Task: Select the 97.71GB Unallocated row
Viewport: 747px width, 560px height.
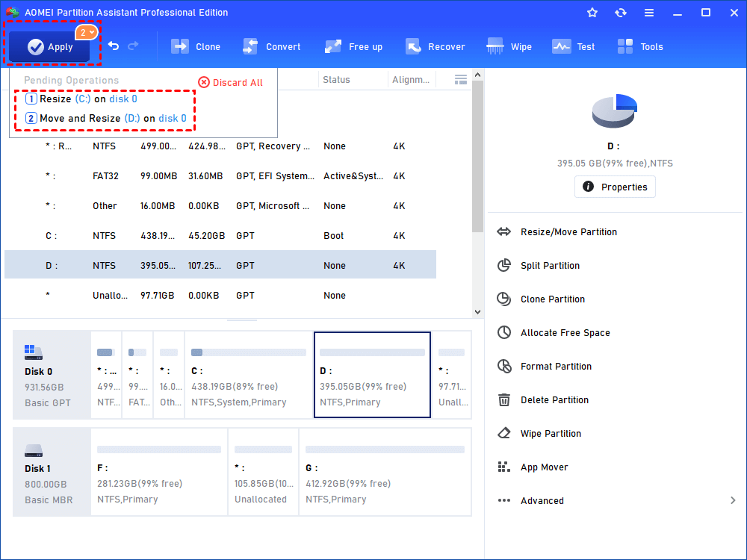Action: 220,295
